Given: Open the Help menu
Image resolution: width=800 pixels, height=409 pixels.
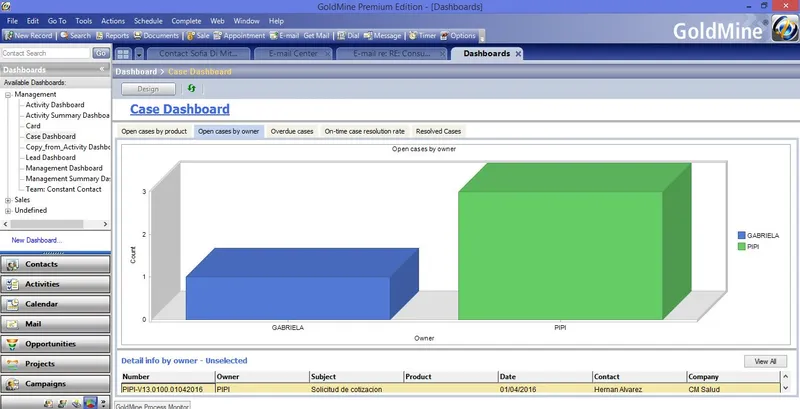Looking at the screenshot, I should click(276, 21).
